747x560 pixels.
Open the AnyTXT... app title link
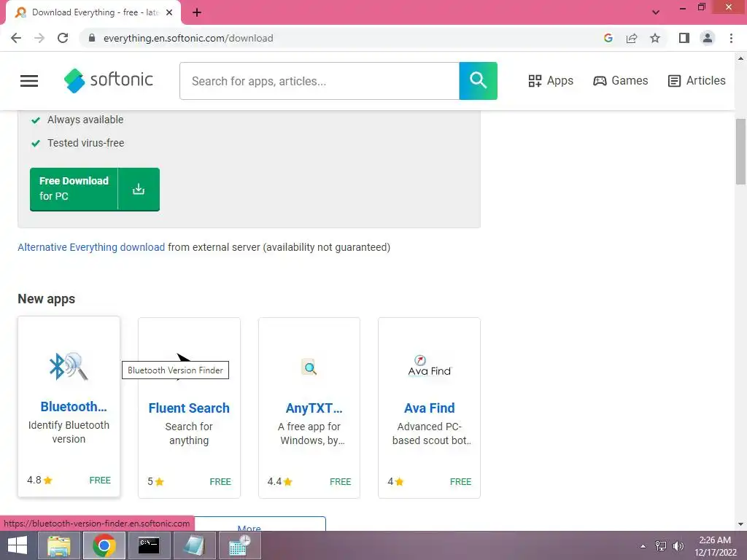[314, 408]
